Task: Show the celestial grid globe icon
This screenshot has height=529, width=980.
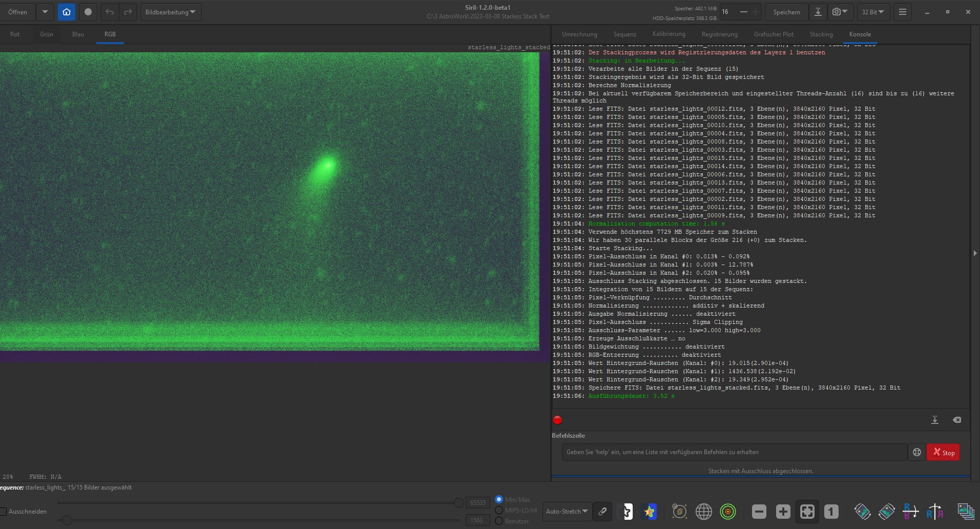Action: [x=704, y=511]
